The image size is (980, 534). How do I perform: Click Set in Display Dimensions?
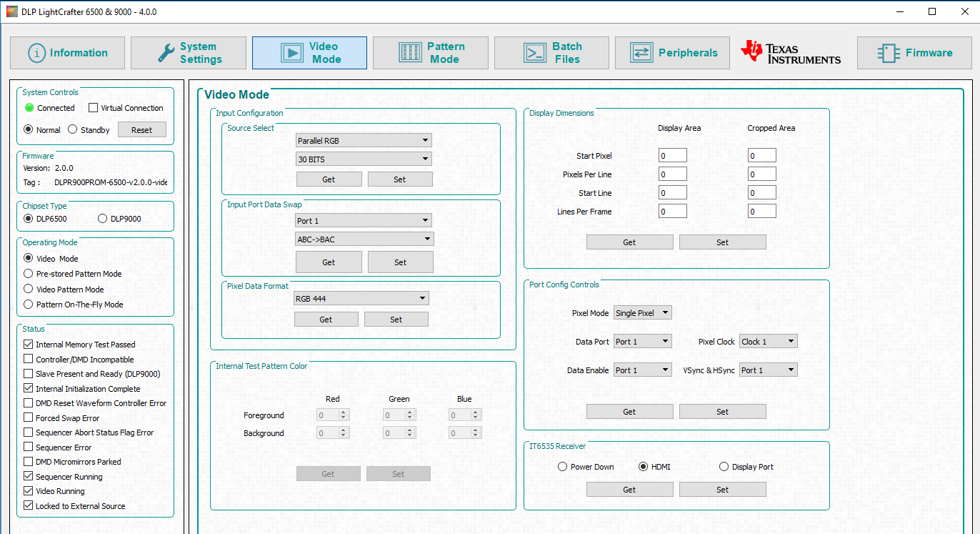tap(723, 242)
